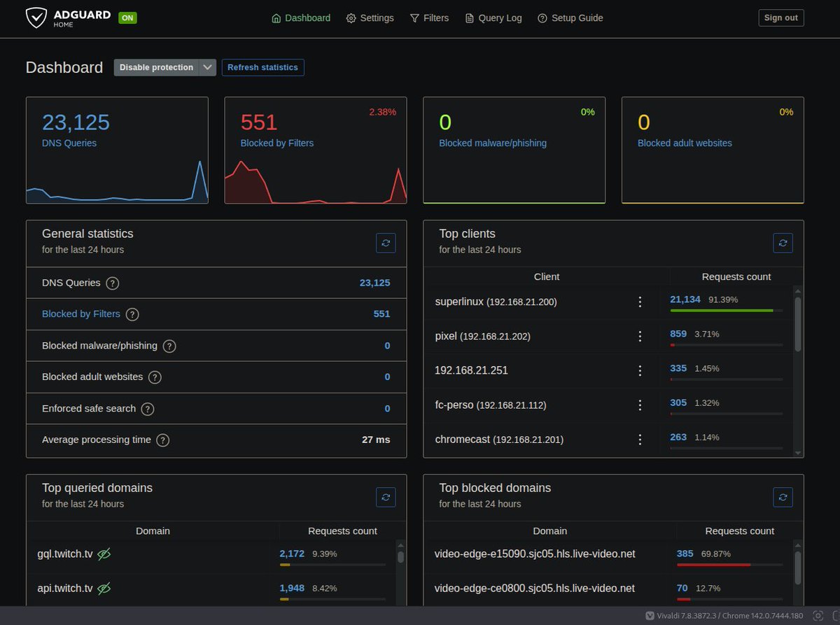This screenshot has width=840, height=625.
Task: Click red progress bar for video-edge-e15090 domain
Action: click(x=713, y=565)
